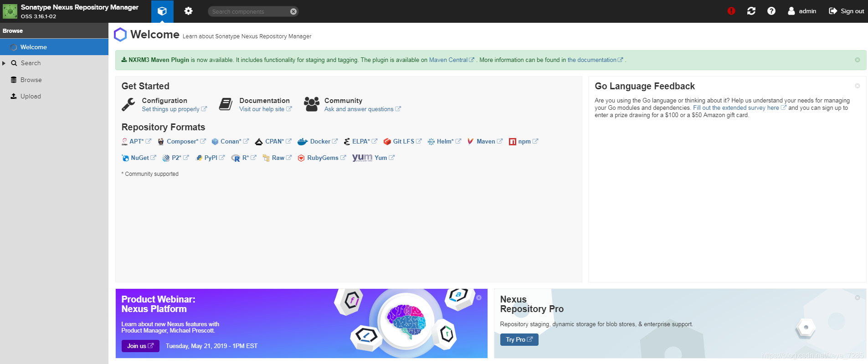Click the Join us webinar button

(140, 346)
